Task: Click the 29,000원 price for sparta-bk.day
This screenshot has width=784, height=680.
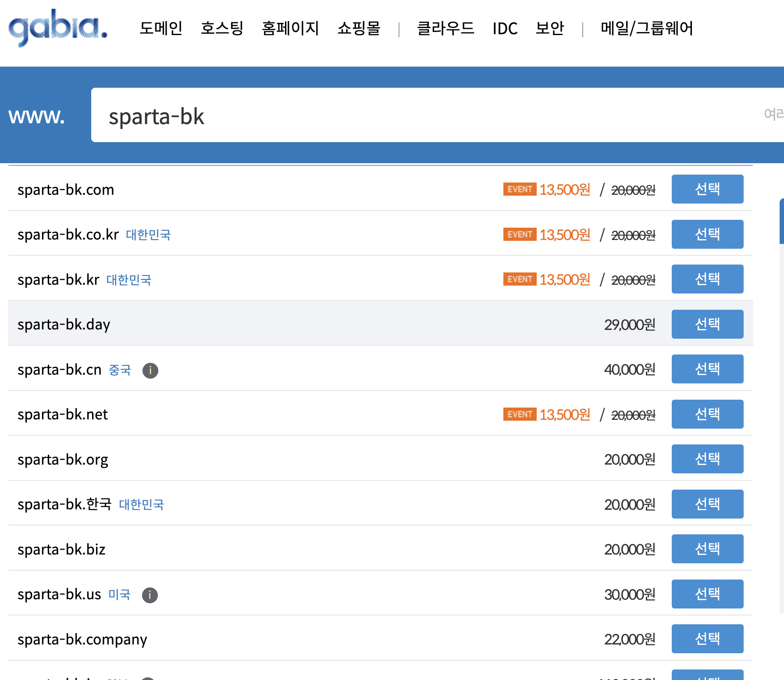Action: click(630, 325)
